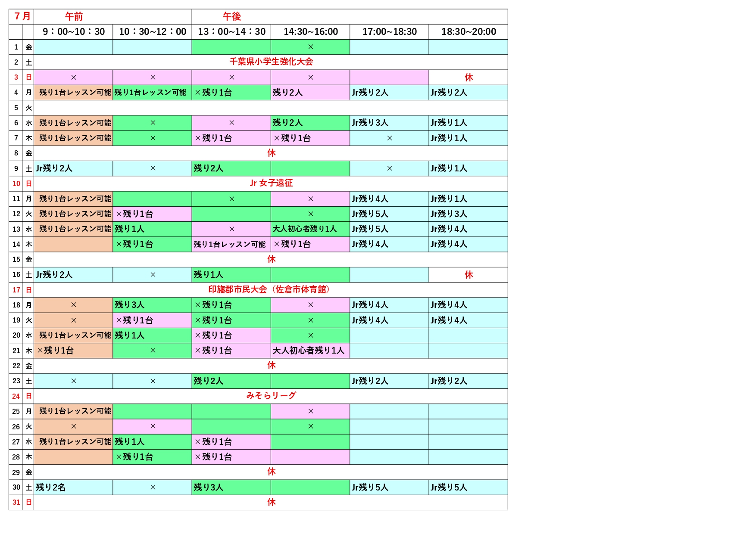Click red date number 24
Image resolution: width=756 pixels, height=534 pixels.
pos(16,396)
